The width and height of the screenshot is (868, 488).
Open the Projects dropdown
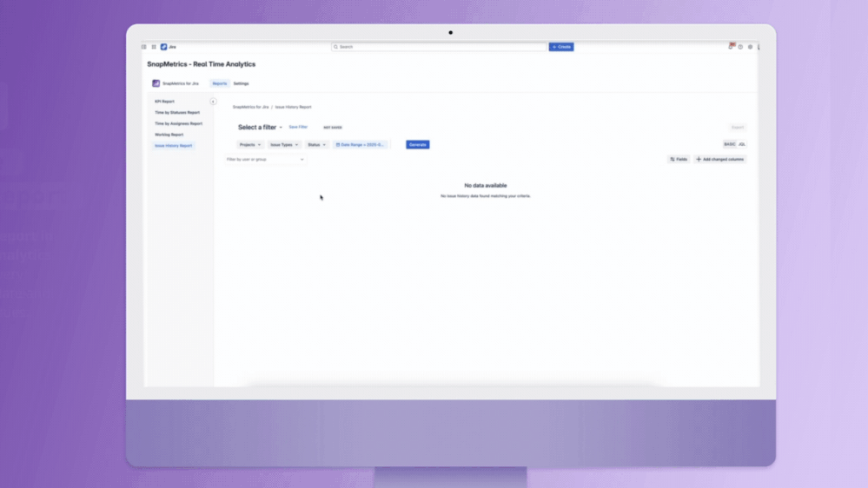click(x=249, y=144)
